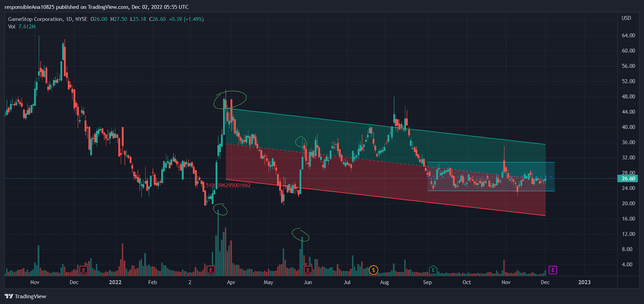Viewport: 644px width, 304px height.
Task: Click the Sep label on the time axis
Action: click(427, 282)
